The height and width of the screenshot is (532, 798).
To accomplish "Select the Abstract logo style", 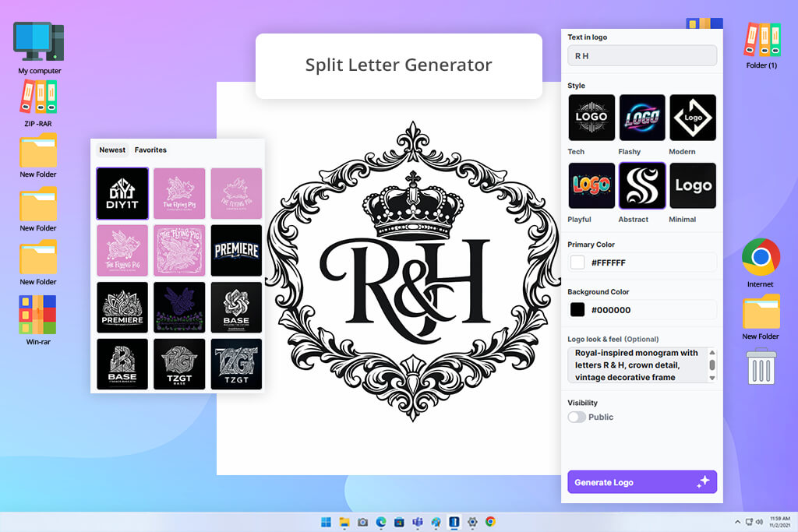I will 642,185.
